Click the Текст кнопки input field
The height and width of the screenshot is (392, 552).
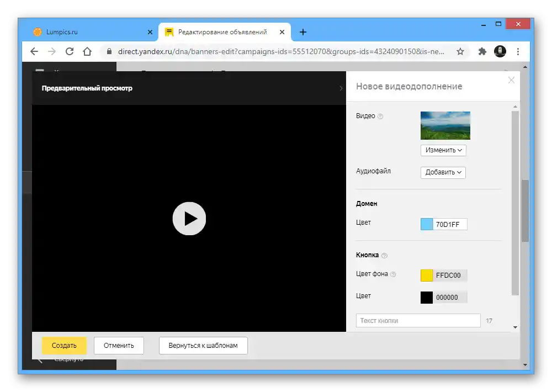417,320
